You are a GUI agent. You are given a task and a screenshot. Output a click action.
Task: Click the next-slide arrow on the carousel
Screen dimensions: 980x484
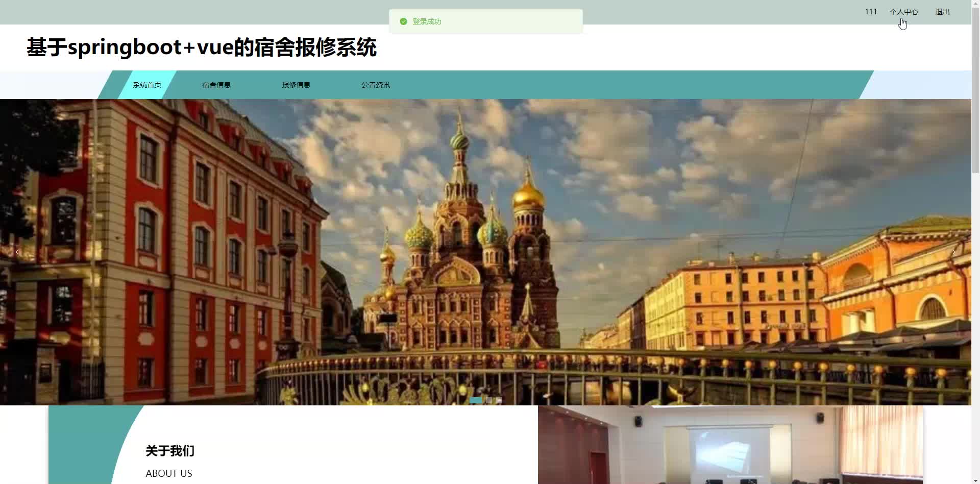tap(953, 252)
